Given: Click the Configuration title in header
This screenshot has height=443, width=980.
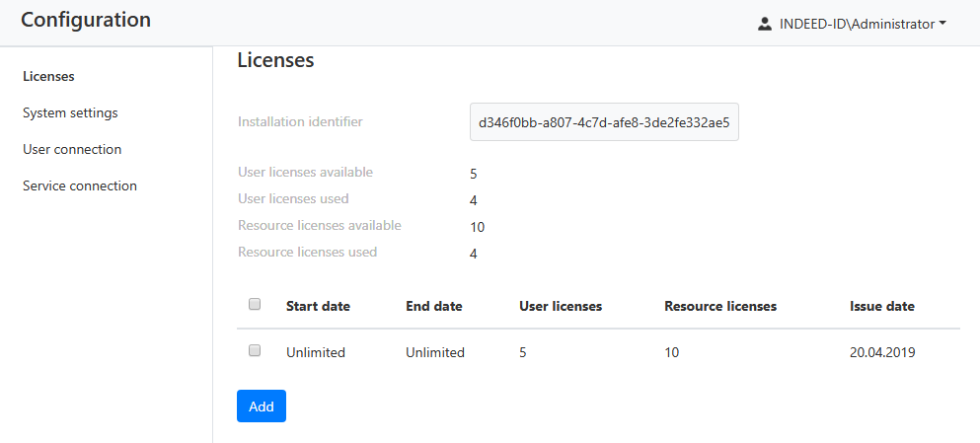Looking at the screenshot, I should tap(86, 20).
